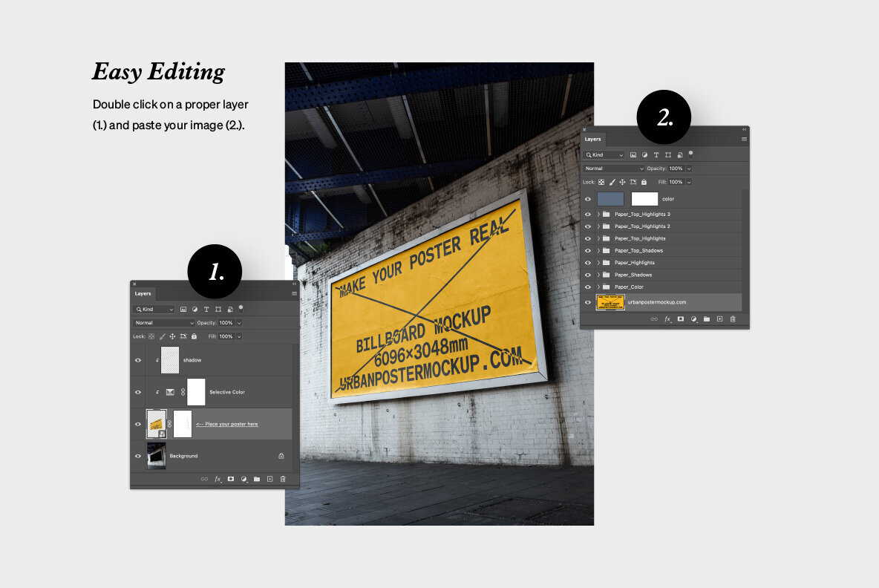Open the Opacity dropdown arrow
The image size is (879, 588).
(239, 323)
